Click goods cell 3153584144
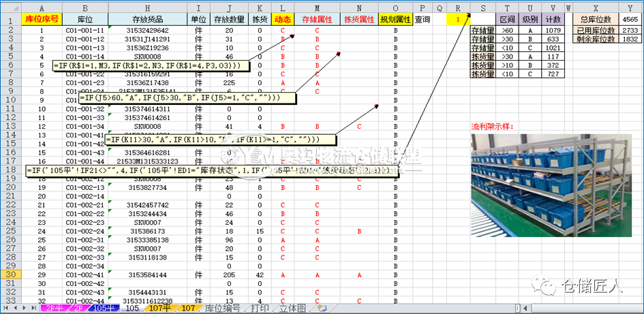The height and width of the screenshot is (314, 644). tap(149, 275)
